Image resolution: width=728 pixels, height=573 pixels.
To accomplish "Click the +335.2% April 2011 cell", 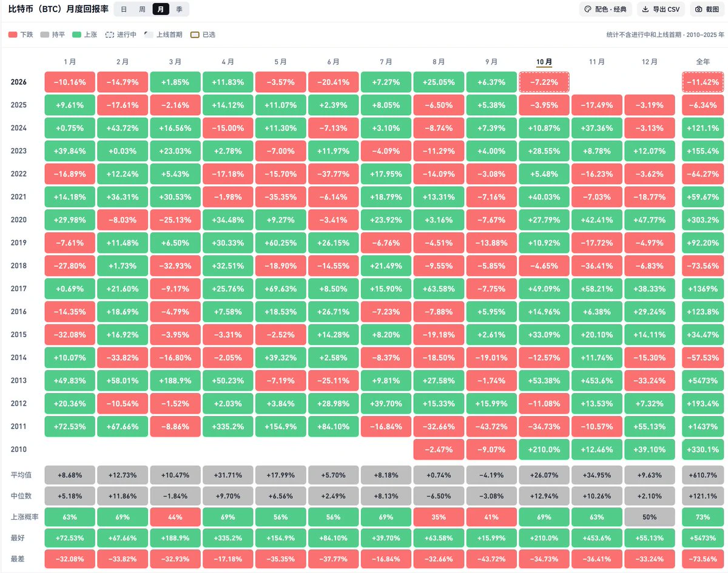I will (x=228, y=427).
